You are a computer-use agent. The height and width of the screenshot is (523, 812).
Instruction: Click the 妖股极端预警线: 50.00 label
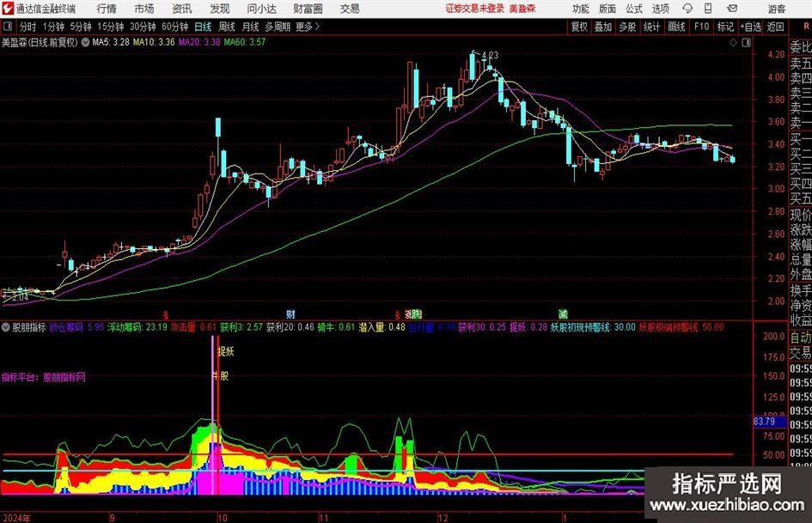(681, 327)
